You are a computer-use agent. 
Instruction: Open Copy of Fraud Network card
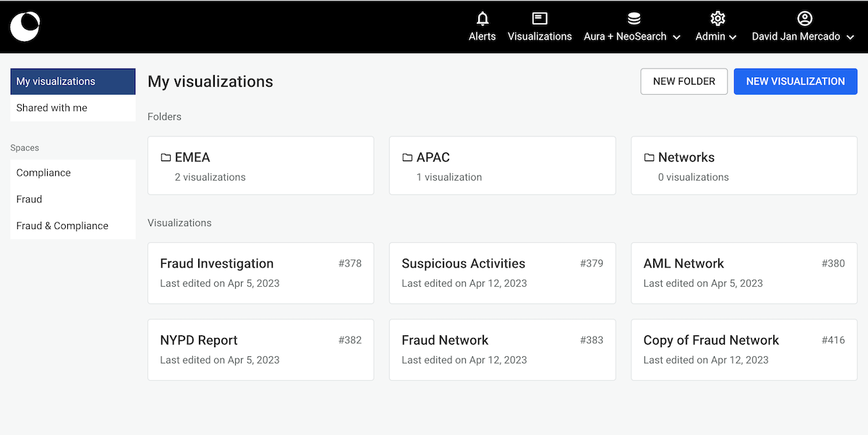click(x=744, y=349)
